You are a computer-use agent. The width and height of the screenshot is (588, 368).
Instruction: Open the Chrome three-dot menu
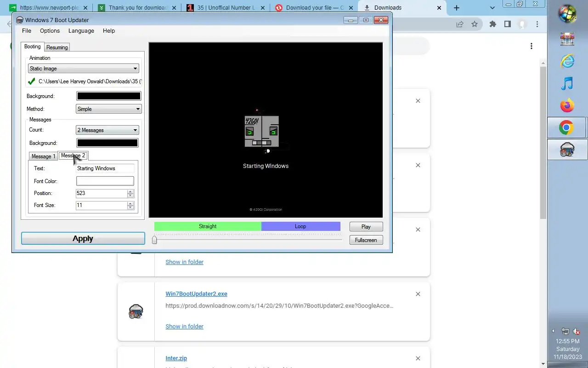click(x=537, y=24)
